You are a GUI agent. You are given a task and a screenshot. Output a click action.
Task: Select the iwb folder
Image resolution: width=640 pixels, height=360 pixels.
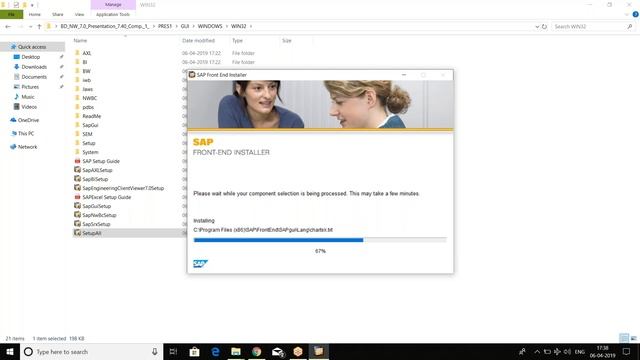(x=87, y=80)
